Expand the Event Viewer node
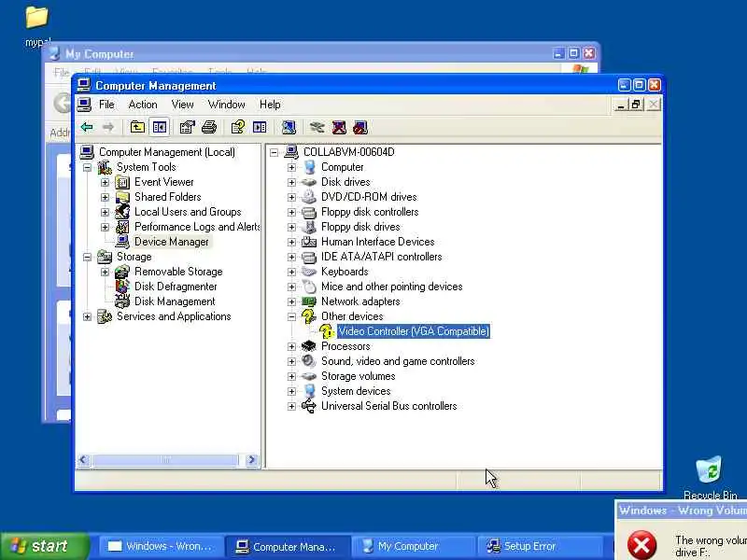747x560 pixels. (105, 182)
